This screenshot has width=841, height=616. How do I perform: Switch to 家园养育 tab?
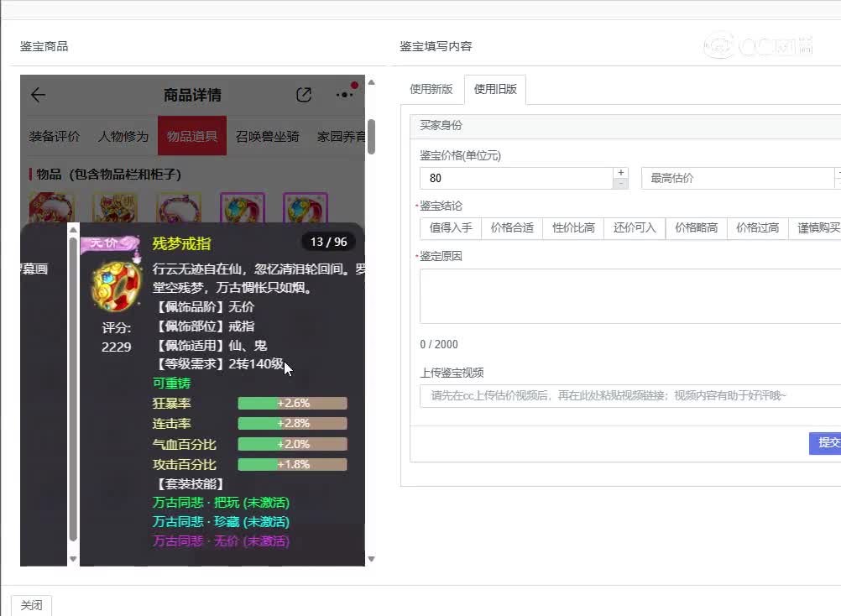click(341, 136)
